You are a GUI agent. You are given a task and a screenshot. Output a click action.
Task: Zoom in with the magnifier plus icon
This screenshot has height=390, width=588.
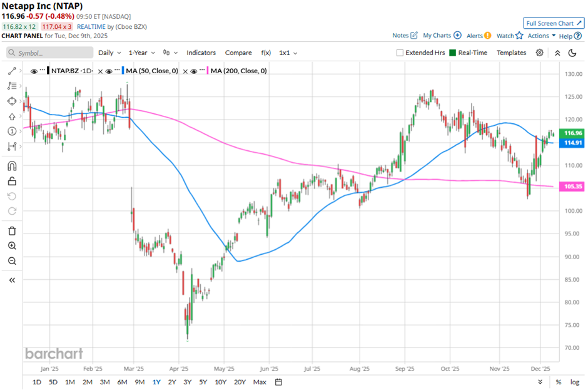point(12,246)
